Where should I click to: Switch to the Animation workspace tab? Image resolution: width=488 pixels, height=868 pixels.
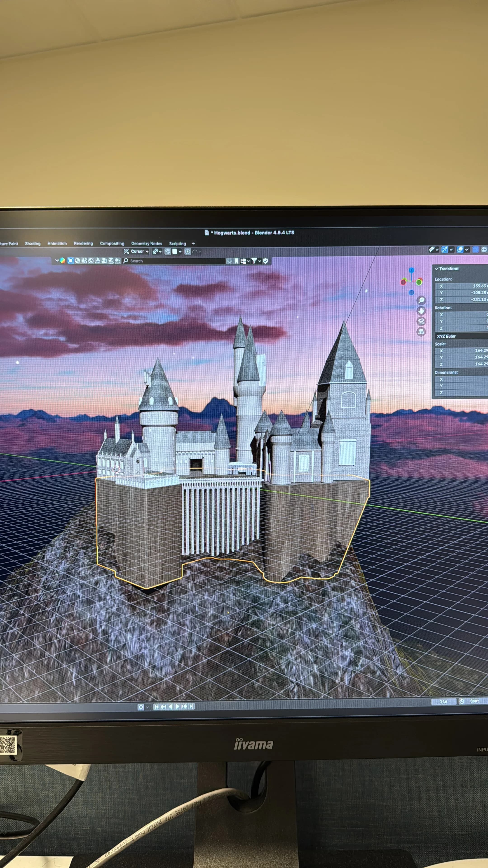pyautogui.click(x=57, y=243)
